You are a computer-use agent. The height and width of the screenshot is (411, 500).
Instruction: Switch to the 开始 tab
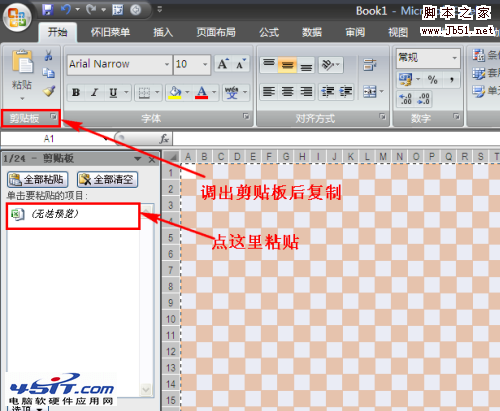pos(57,32)
